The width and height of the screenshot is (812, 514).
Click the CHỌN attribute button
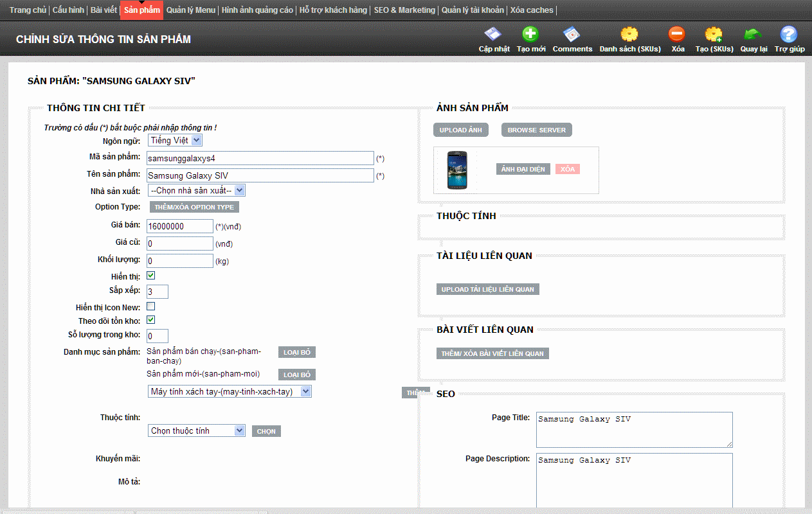pyautogui.click(x=266, y=431)
